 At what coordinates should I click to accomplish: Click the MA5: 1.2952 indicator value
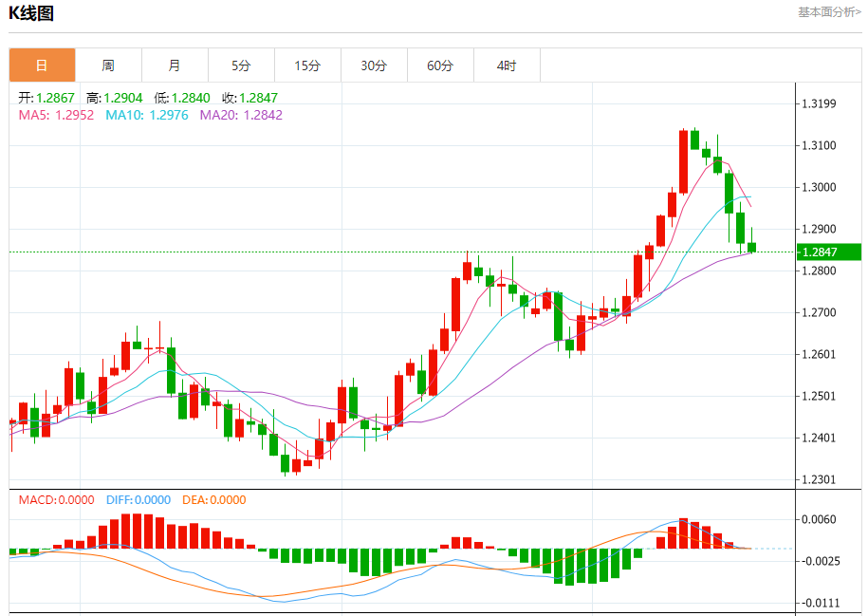[57, 115]
